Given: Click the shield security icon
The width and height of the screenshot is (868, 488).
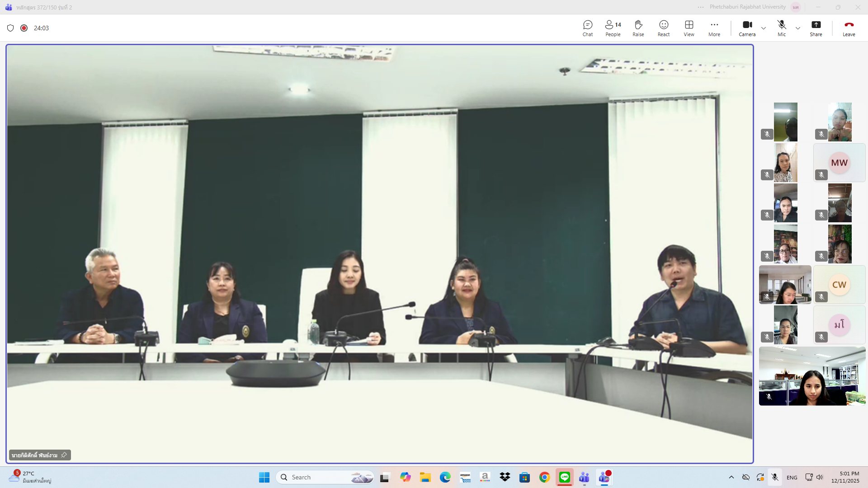Looking at the screenshot, I should pos(10,28).
